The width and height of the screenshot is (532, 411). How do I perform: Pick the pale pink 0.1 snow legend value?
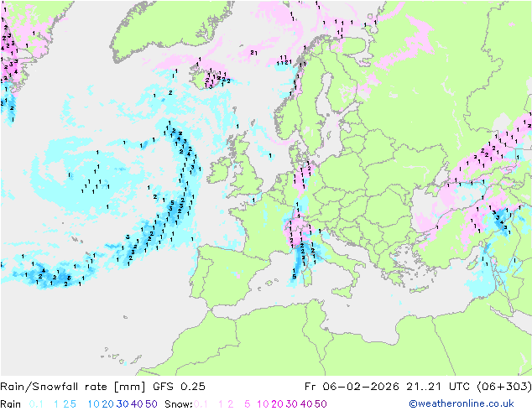[x=201, y=404]
